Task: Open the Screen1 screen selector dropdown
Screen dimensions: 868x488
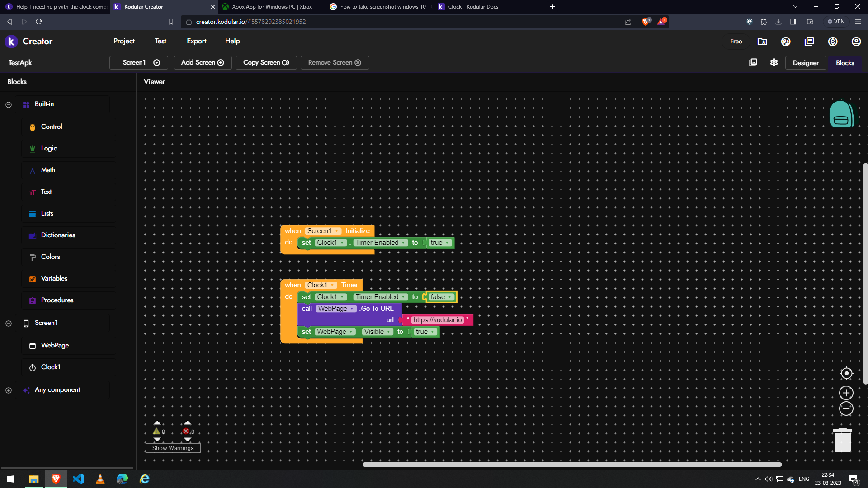Action: point(139,62)
